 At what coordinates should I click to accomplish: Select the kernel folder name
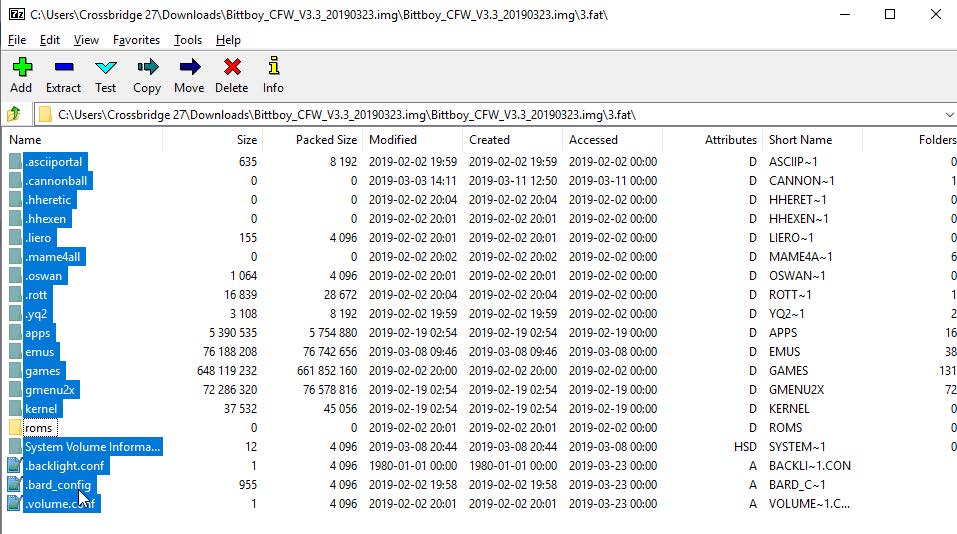point(42,408)
